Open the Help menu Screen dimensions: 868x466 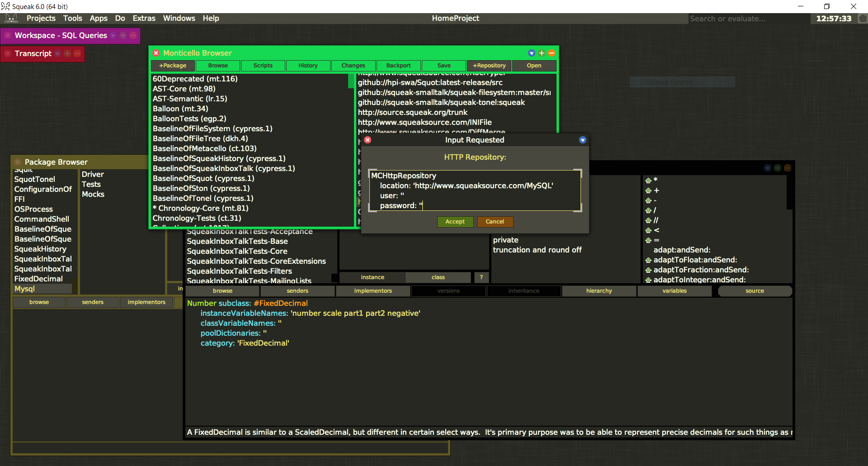(211, 18)
